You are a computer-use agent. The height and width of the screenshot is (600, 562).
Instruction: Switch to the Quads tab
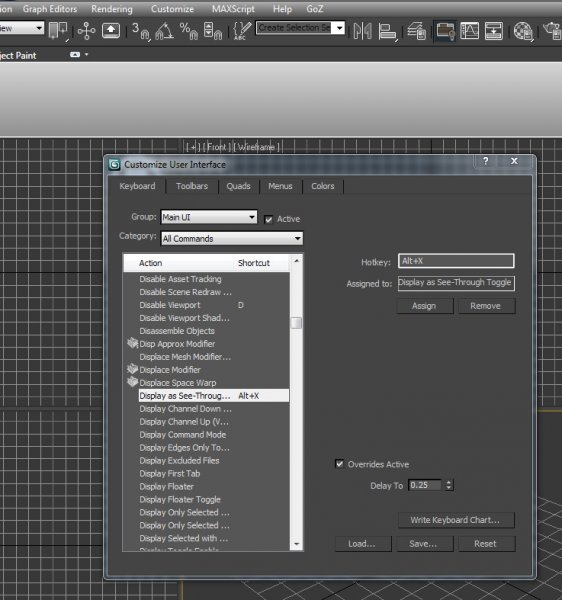click(238, 186)
